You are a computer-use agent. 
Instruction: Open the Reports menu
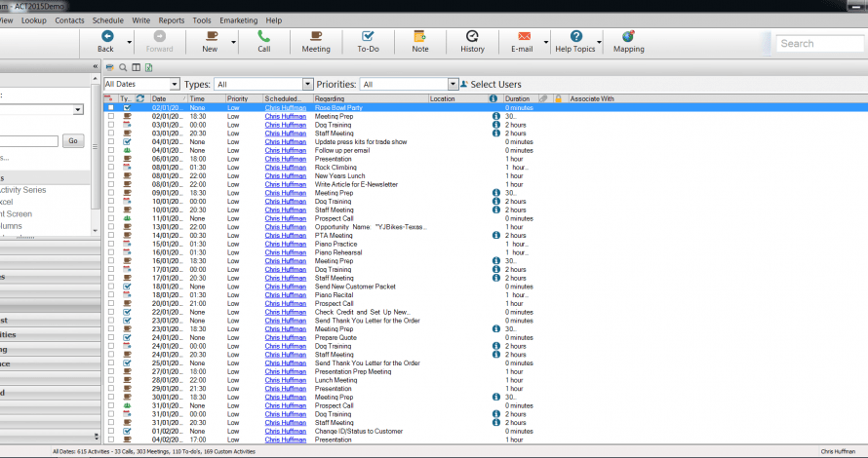pyautogui.click(x=172, y=20)
